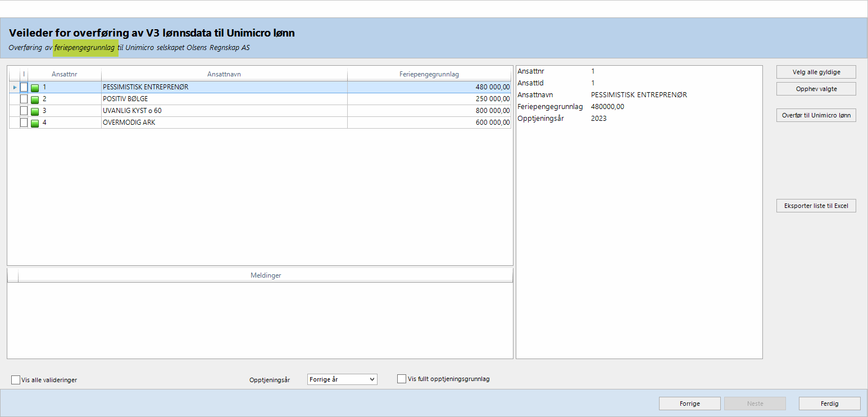Screen dimensions: 868x417
Task: Sort by Ansattnavn column header
Action: pos(224,74)
